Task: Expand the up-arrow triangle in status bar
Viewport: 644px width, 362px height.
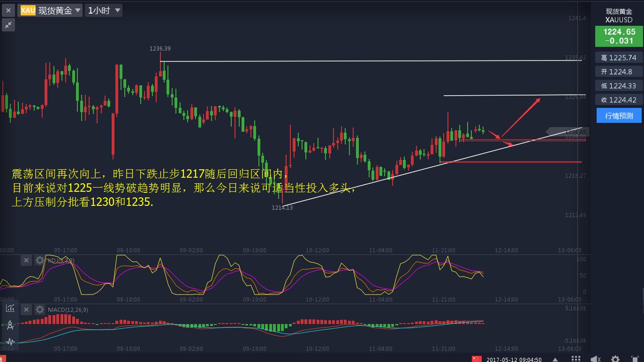Action: point(555,360)
